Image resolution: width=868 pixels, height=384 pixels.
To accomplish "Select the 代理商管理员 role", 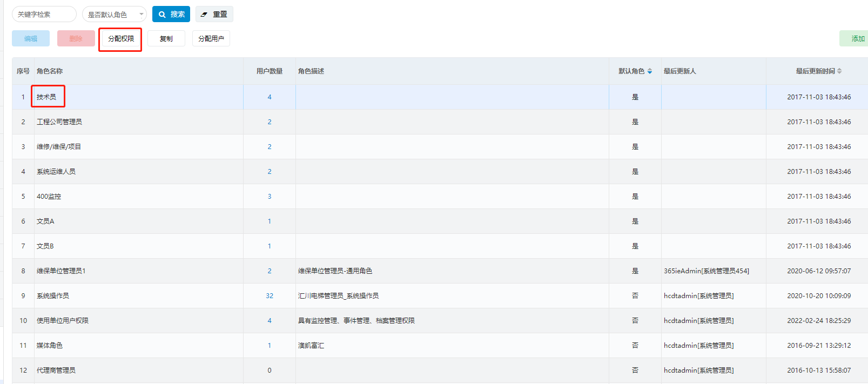I will pyautogui.click(x=56, y=370).
